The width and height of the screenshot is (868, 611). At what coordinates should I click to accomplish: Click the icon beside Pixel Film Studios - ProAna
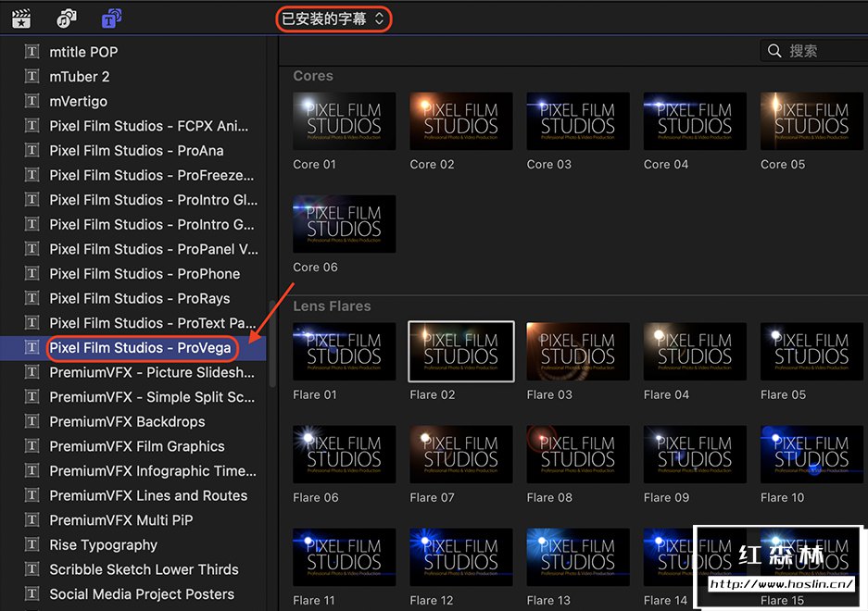32,150
